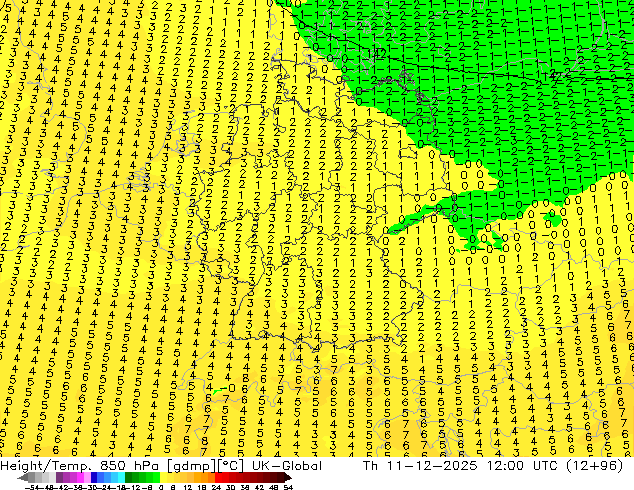Click the darkest green legend swatch
Image resolution: width=634 pixels, height=490 pixels.
point(129,478)
